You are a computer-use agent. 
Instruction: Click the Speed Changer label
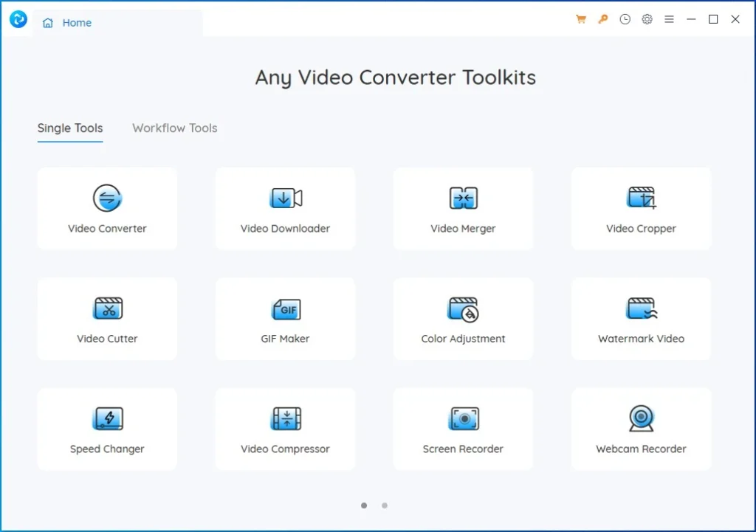(x=107, y=449)
